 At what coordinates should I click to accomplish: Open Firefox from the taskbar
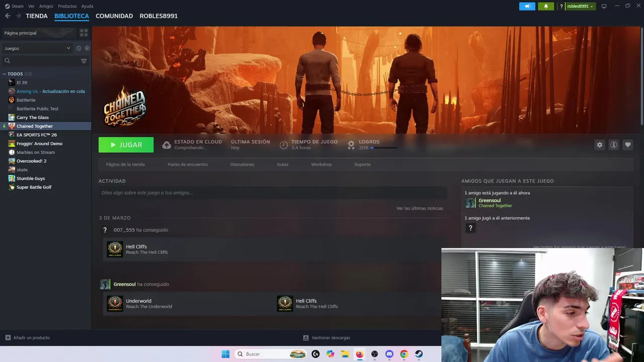pos(359,354)
